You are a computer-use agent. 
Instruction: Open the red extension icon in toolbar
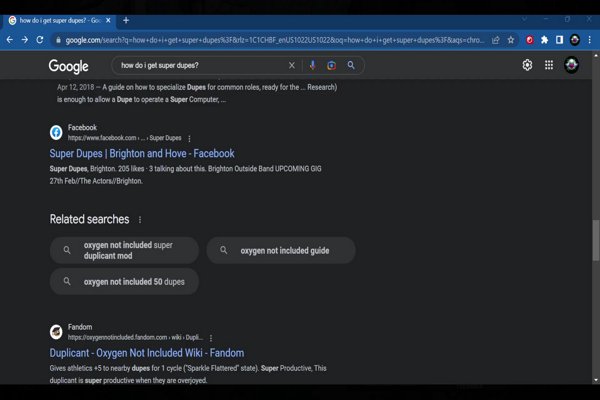pyautogui.click(x=530, y=40)
